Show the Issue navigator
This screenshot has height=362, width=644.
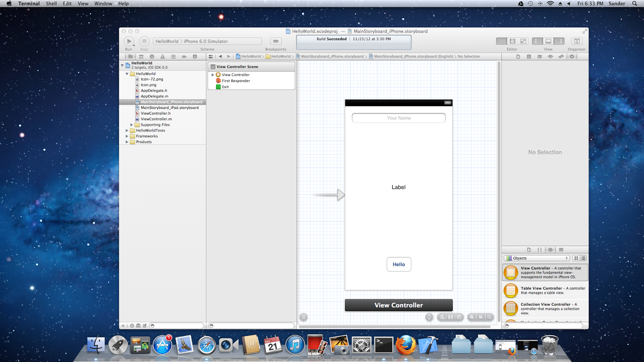163,56
